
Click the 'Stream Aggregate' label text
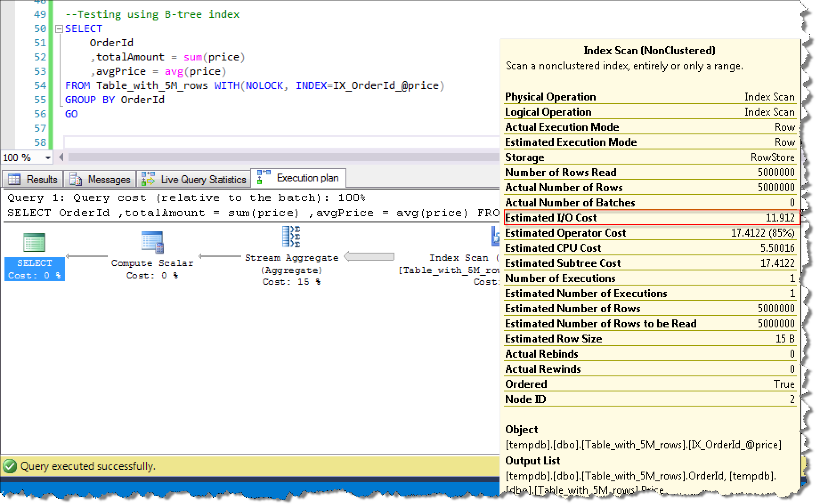click(x=292, y=258)
